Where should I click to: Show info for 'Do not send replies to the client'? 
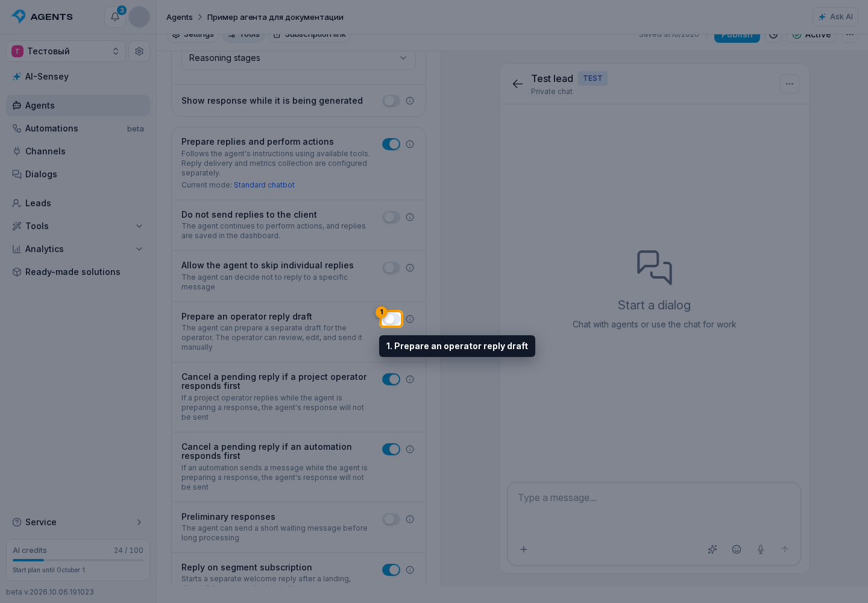(410, 217)
